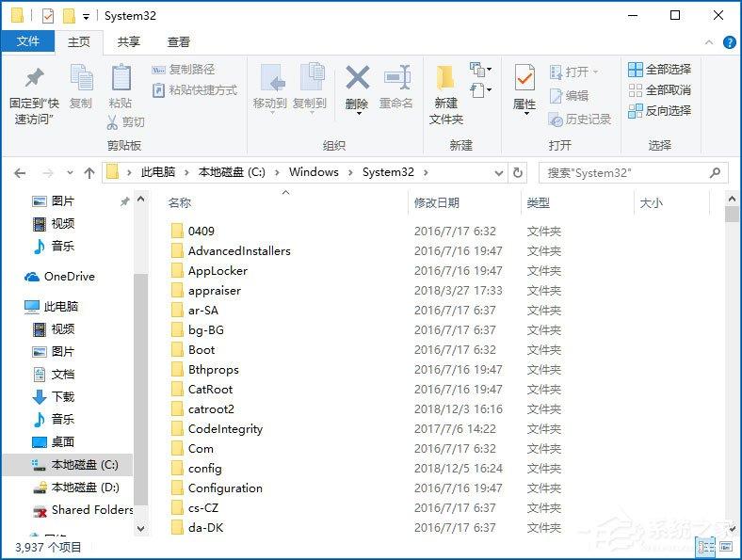
Task: Click the 复制 copy icon in the ribbon
Action: [81, 78]
